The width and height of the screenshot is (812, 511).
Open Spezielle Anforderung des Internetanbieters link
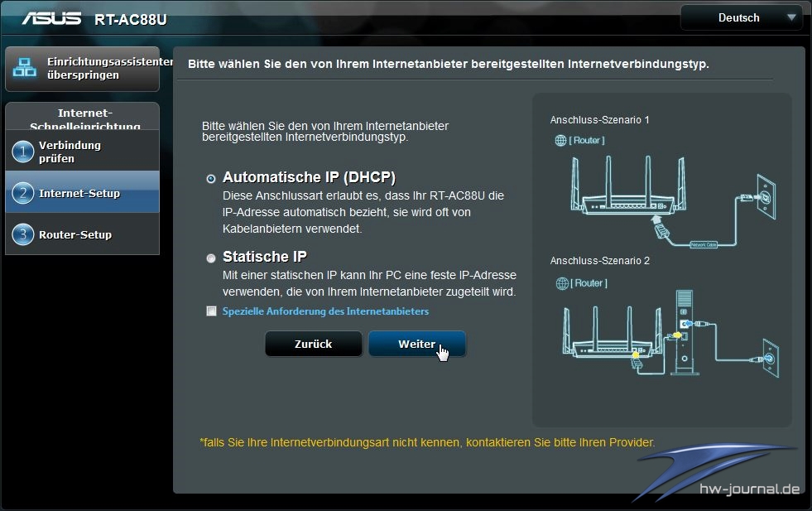point(325,311)
